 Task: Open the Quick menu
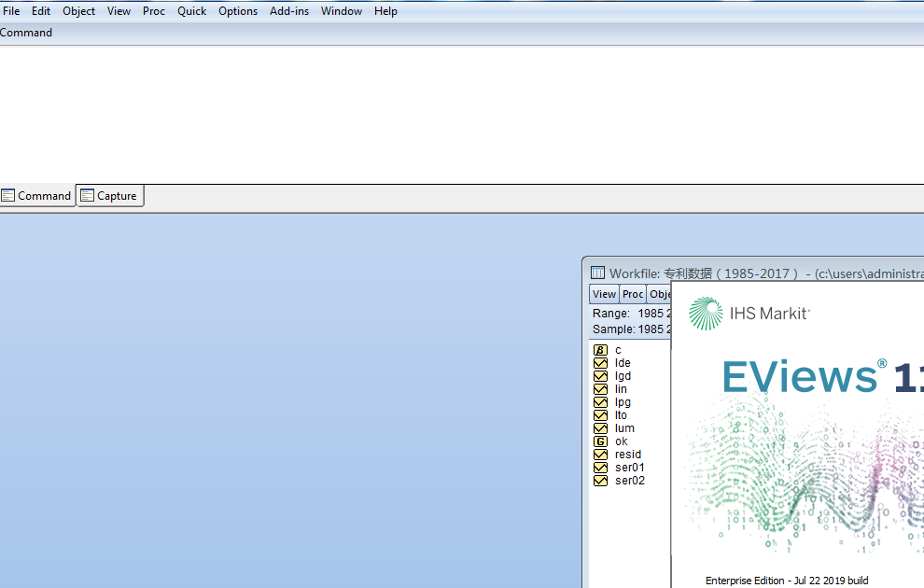[192, 11]
